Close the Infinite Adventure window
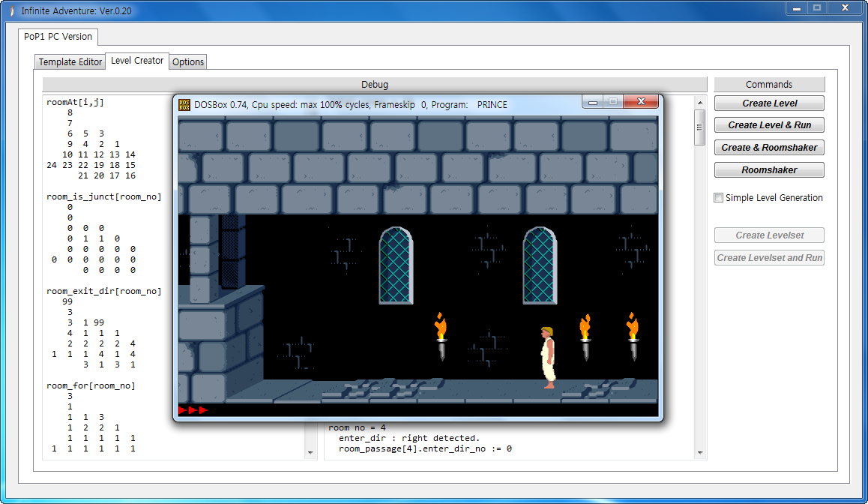The height and width of the screenshot is (504, 868). (845, 8)
